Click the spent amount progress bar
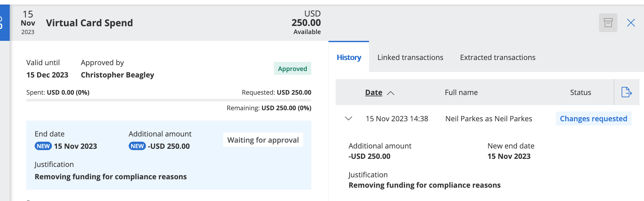Screen dimensions: 644x201 (x=169, y=100)
